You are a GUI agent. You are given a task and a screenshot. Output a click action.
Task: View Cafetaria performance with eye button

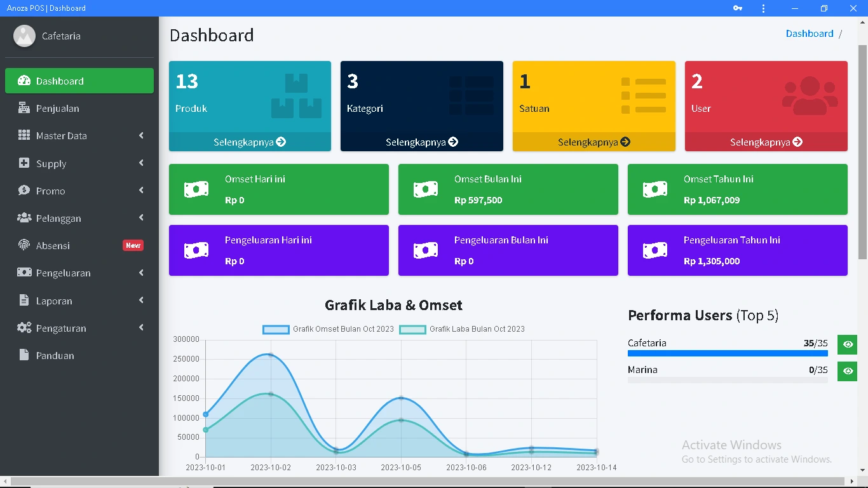click(x=847, y=344)
